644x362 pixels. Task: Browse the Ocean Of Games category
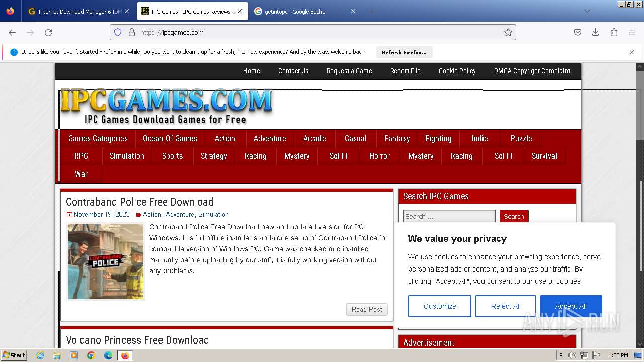(x=170, y=138)
